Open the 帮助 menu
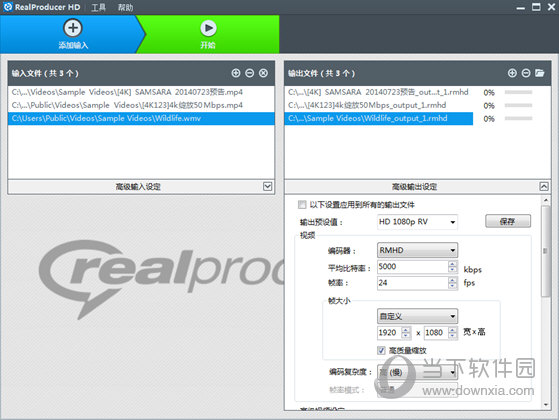Viewport: 559px width, 420px height. click(x=125, y=7)
